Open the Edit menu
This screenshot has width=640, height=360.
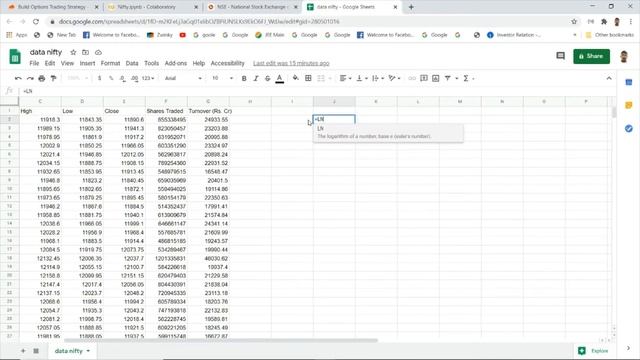point(50,63)
